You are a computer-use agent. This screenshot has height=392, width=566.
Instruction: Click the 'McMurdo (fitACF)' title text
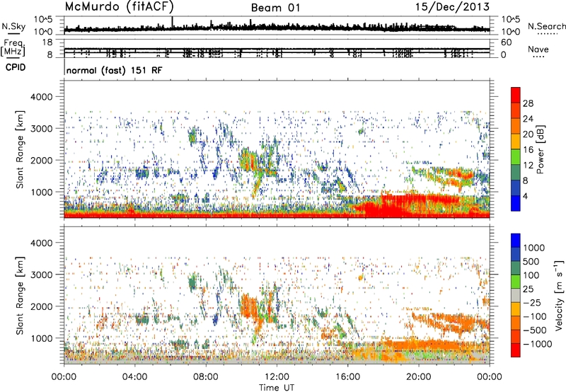click(119, 6)
